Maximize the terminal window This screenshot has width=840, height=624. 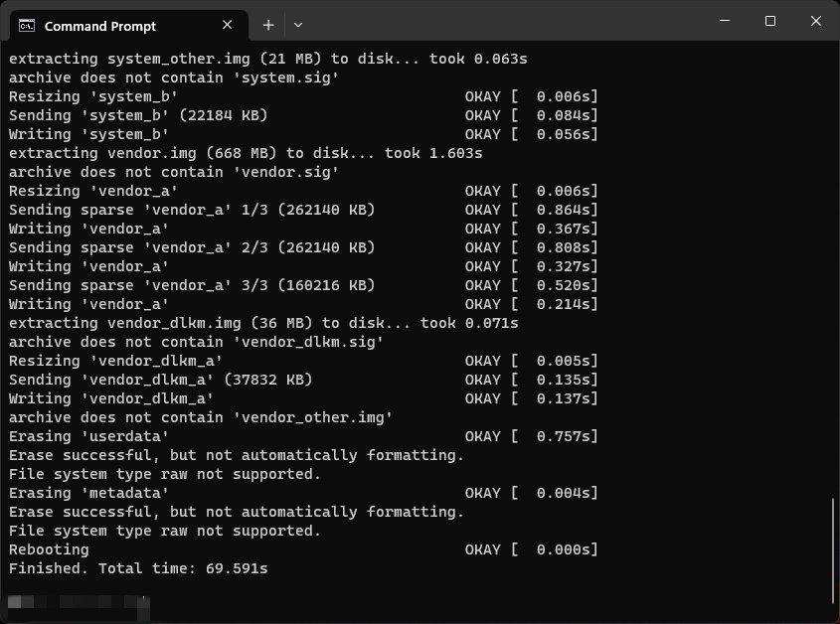pyautogui.click(x=770, y=21)
